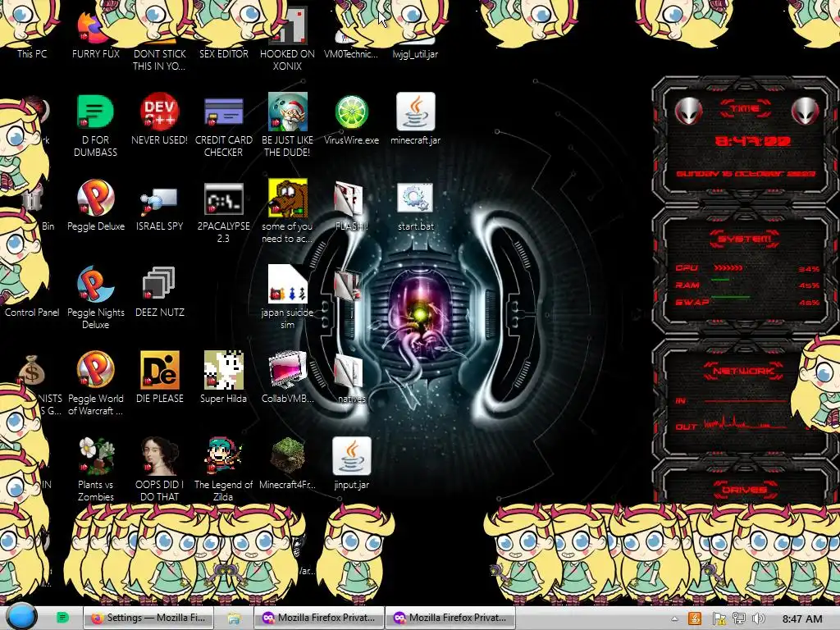Viewport: 840px width, 630px height.
Task: Open Minecraft4Fr grass block icon
Action: pos(288,456)
